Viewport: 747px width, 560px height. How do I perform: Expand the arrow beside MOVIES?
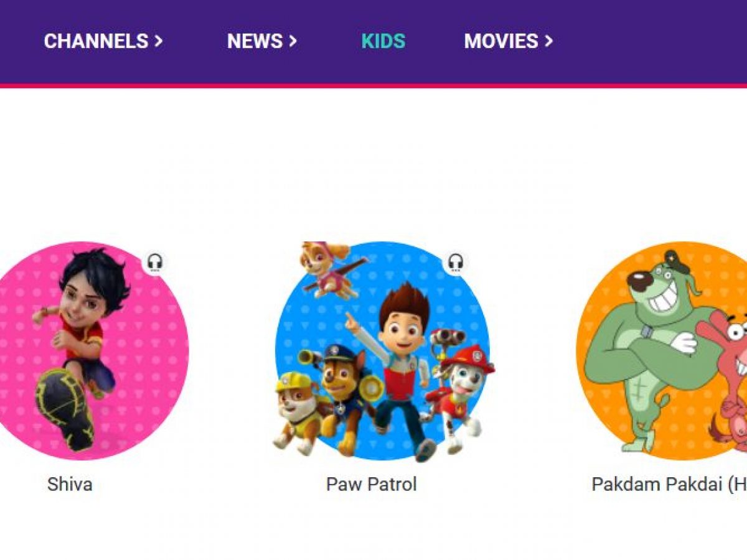click(548, 41)
